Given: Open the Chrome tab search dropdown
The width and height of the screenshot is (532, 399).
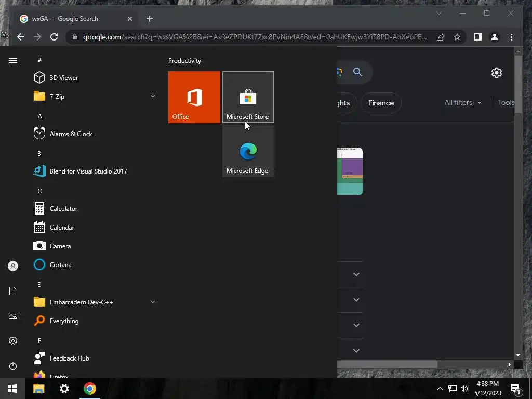Looking at the screenshot, I should 438,13.
